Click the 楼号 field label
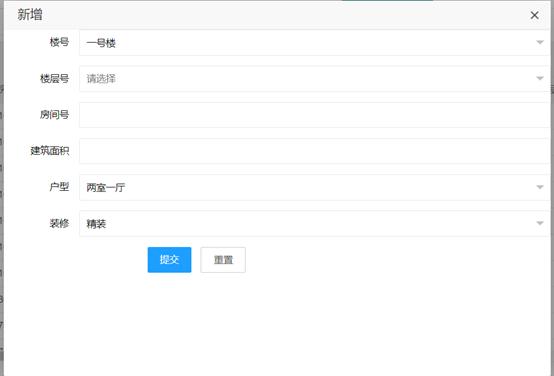 click(x=59, y=42)
